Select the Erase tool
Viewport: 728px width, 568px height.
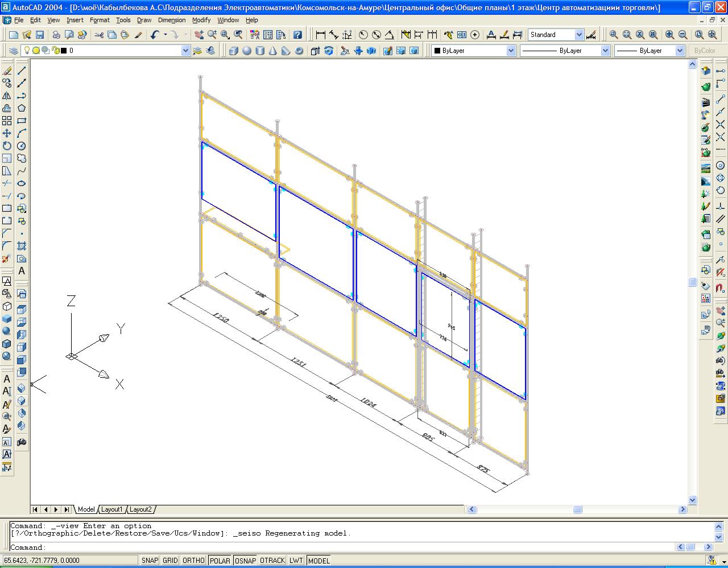[x=7, y=71]
